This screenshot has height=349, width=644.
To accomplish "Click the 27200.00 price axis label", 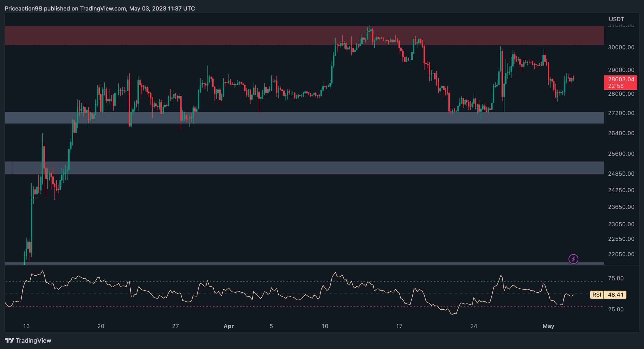I will pos(621,113).
